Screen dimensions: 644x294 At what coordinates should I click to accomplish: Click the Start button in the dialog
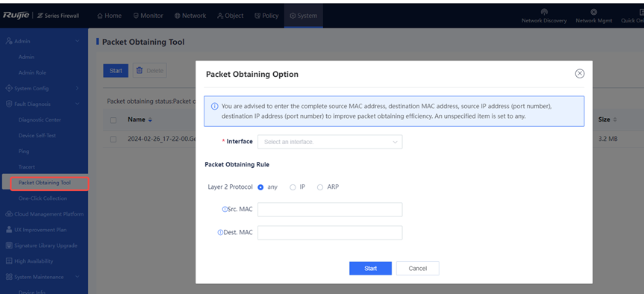[x=370, y=269]
